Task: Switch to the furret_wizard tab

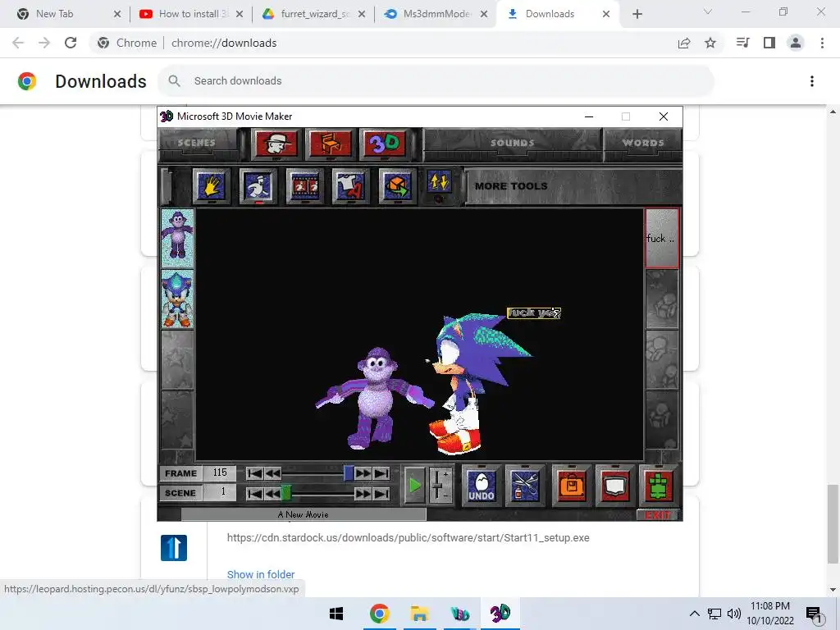Action: coord(313,14)
